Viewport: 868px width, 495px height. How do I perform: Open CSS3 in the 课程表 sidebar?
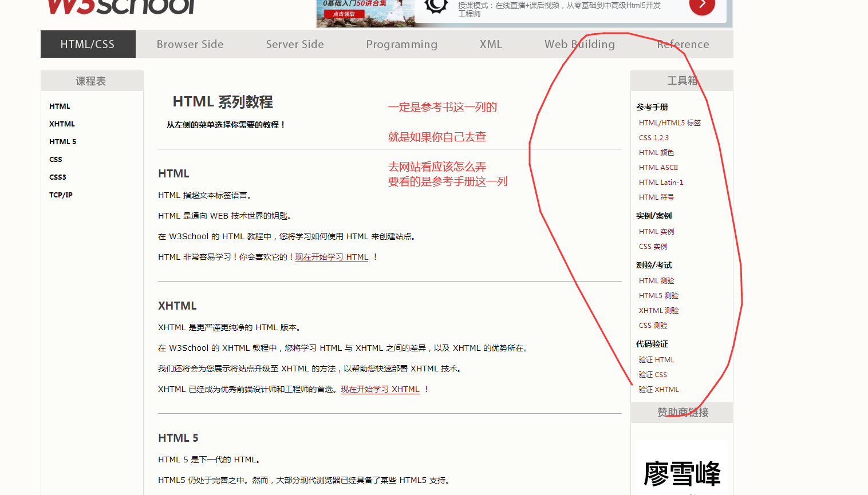click(x=58, y=177)
